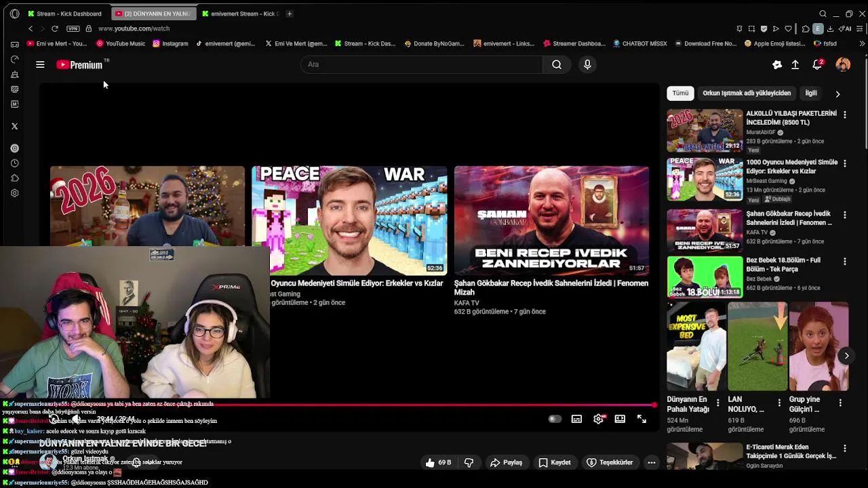The image size is (868, 488).
Task: Click Opera extensions puzzle icon
Action: point(806,28)
